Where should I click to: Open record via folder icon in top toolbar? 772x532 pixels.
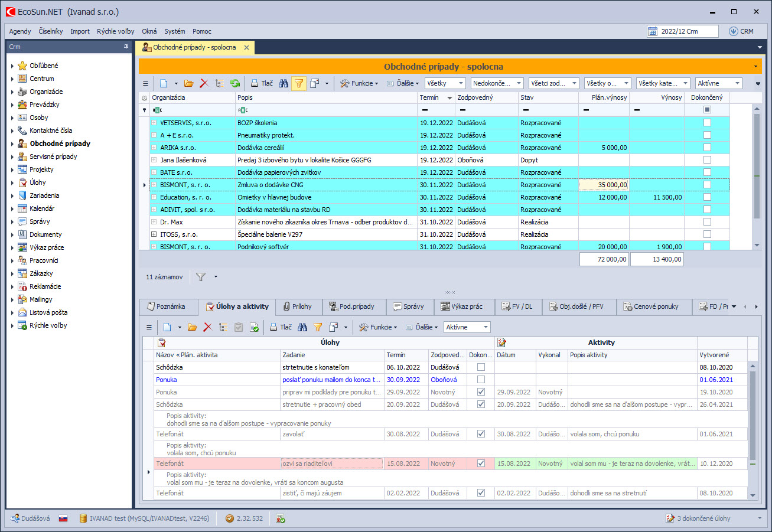tap(188, 83)
